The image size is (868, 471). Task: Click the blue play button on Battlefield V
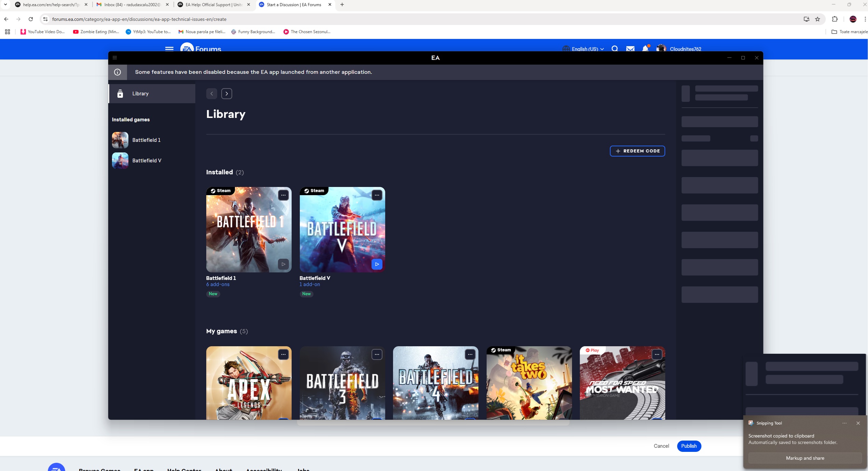point(377,264)
